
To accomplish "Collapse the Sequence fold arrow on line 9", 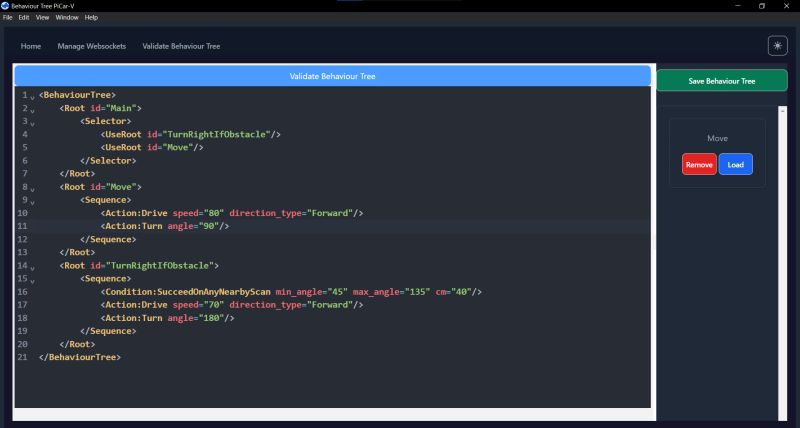I will pos(32,203).
